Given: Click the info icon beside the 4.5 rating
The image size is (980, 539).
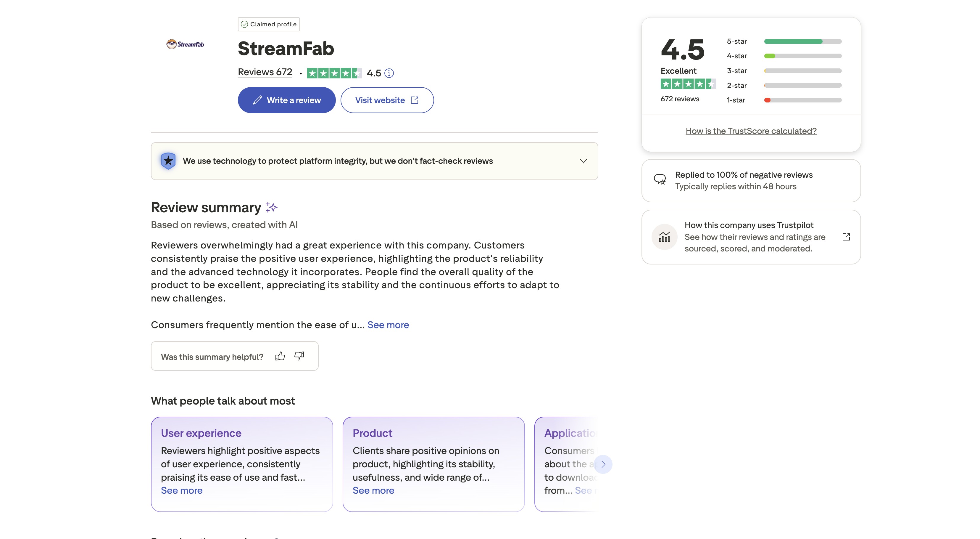Looking at the screenshot, I should (x=389, y=73).
